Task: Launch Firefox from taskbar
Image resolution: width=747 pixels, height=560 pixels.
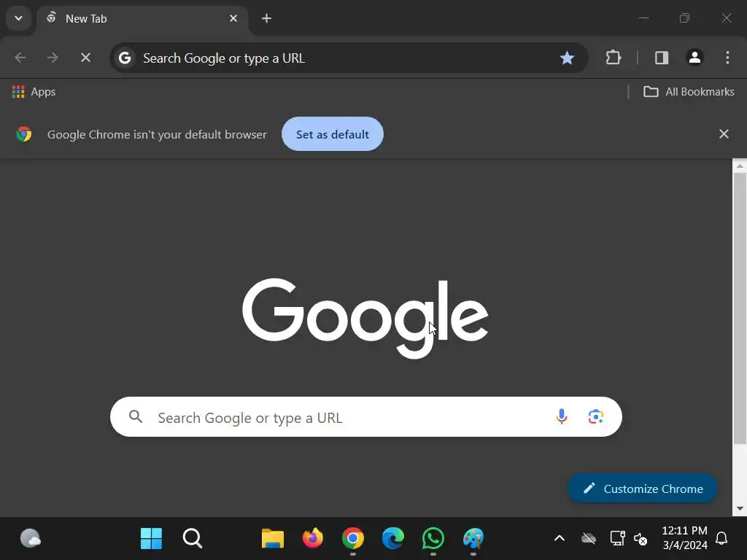Action: click(312, 539)
